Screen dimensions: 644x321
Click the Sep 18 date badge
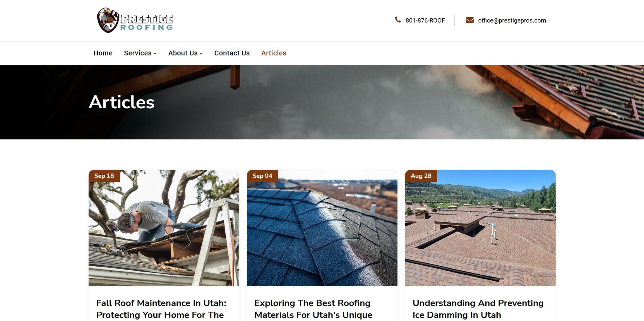(x=104, y=176)
